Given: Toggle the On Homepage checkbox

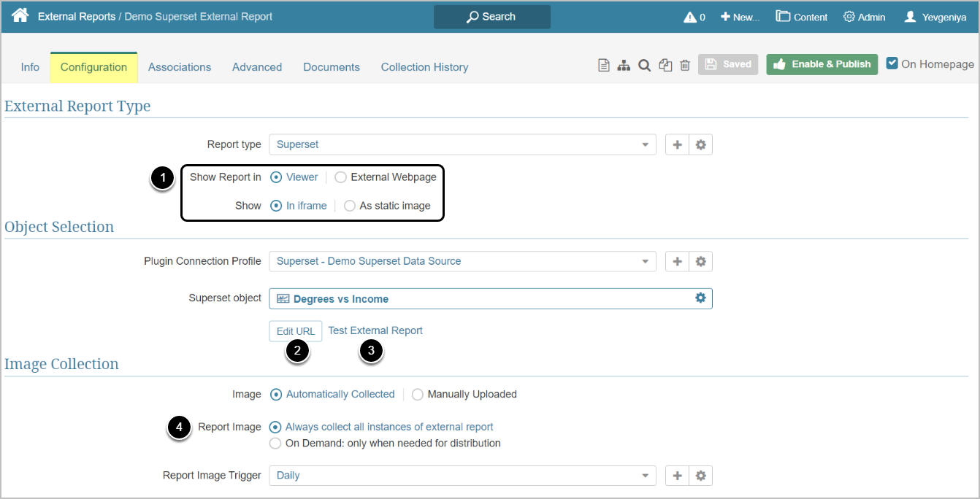Looking at the screenshot, I should [x=892, y=63].
